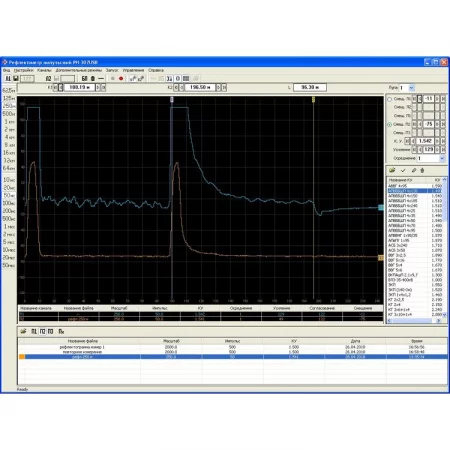
Task: Select the 1 км range
Action: [x=9, y=122]
